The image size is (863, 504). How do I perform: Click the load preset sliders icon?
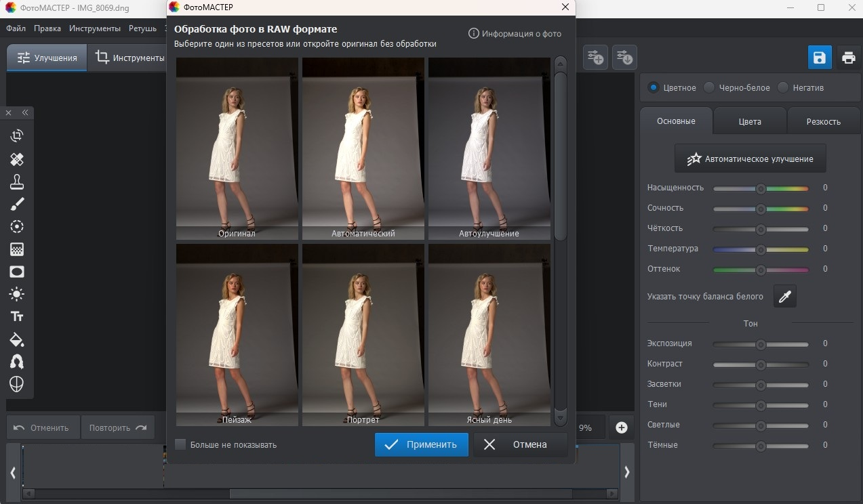point(624,58)
